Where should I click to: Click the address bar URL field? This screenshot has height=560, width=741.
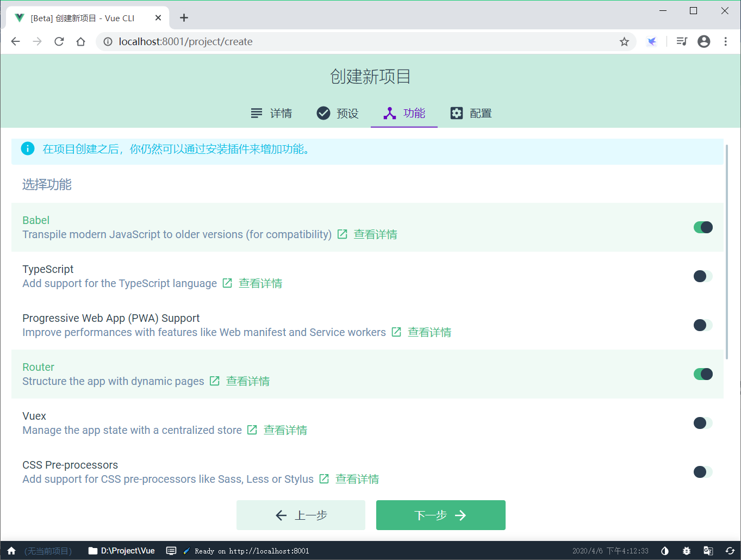tap(366, 41)
